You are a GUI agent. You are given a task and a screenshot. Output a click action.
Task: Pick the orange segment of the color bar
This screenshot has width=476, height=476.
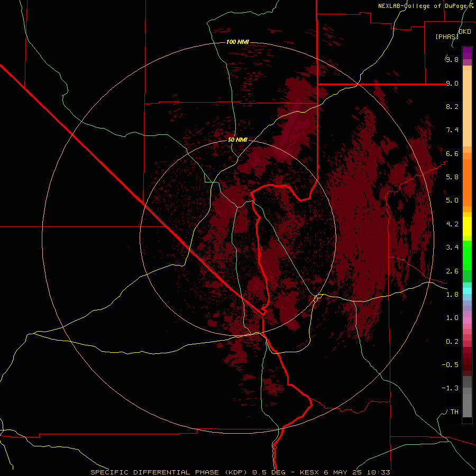467,182
